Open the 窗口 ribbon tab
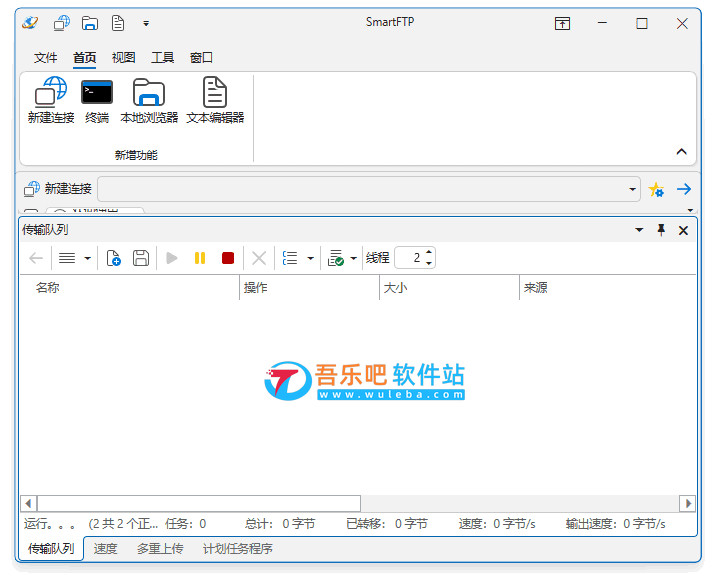This screenshot has height=584, width=716. tap(201, 58)
